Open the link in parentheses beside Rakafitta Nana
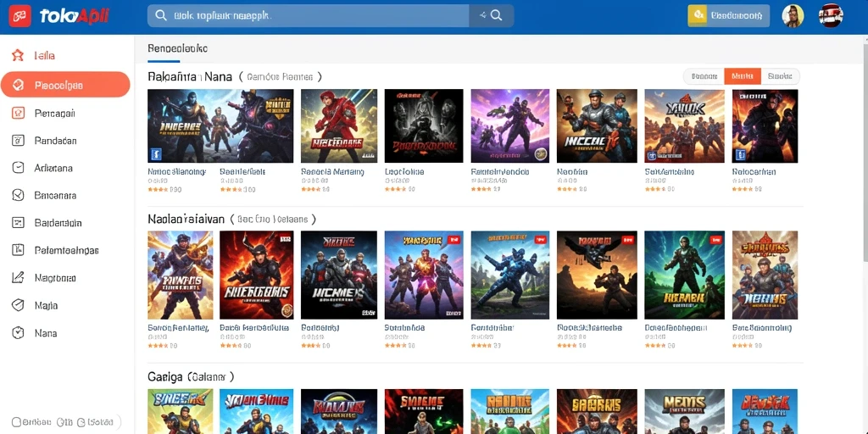Viewport: 868px width, 434px height. [280, 77]
